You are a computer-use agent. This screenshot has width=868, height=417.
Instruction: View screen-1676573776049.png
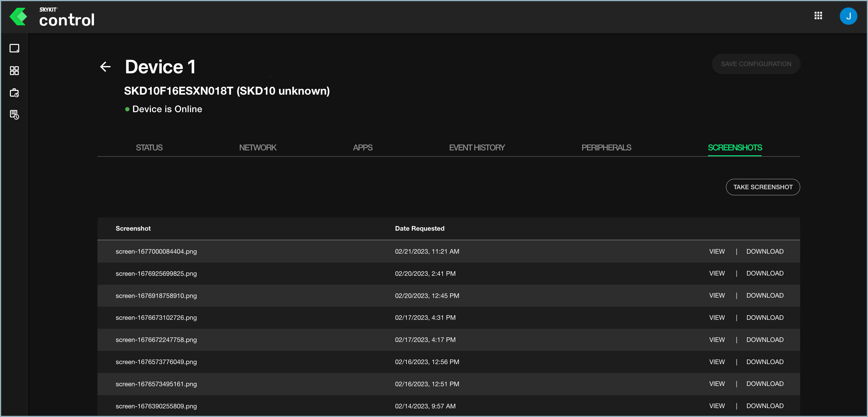tap(717, 362)
